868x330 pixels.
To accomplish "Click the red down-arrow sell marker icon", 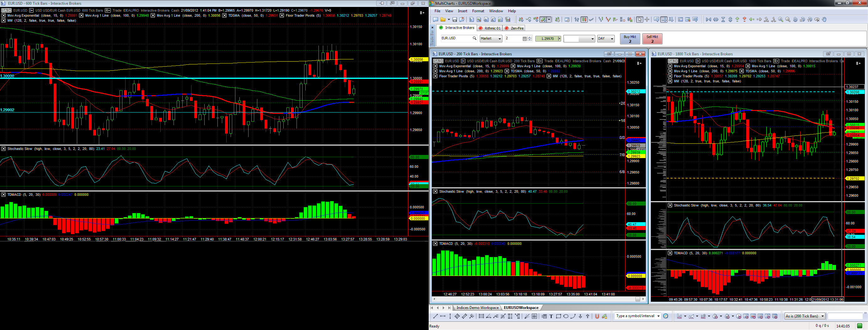I will point(745,19).
